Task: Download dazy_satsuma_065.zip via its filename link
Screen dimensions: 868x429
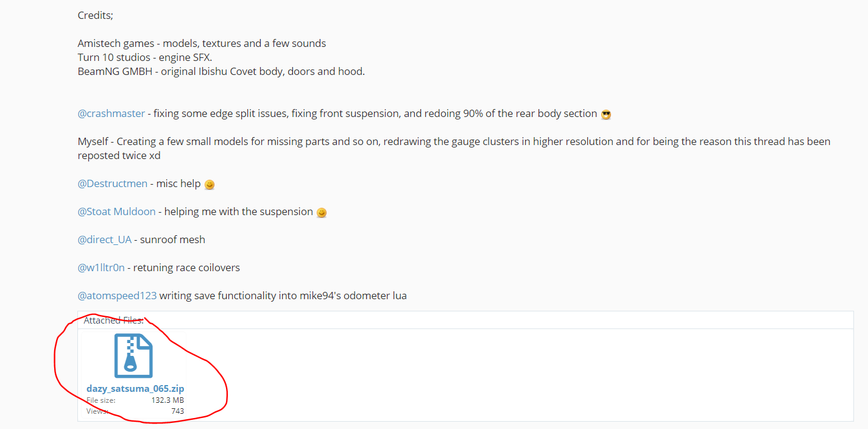Action: [135, 388]
